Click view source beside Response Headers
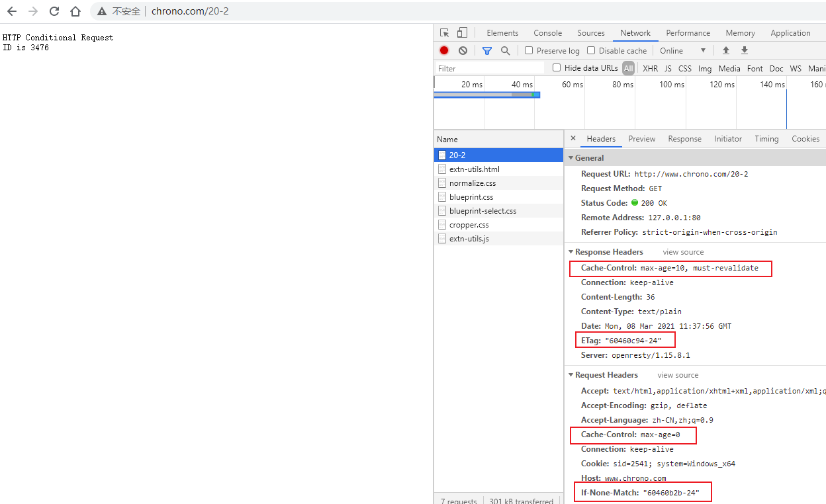Image resolution: width=826 pixels, height=504 pixels. click(x=683, y=252)
